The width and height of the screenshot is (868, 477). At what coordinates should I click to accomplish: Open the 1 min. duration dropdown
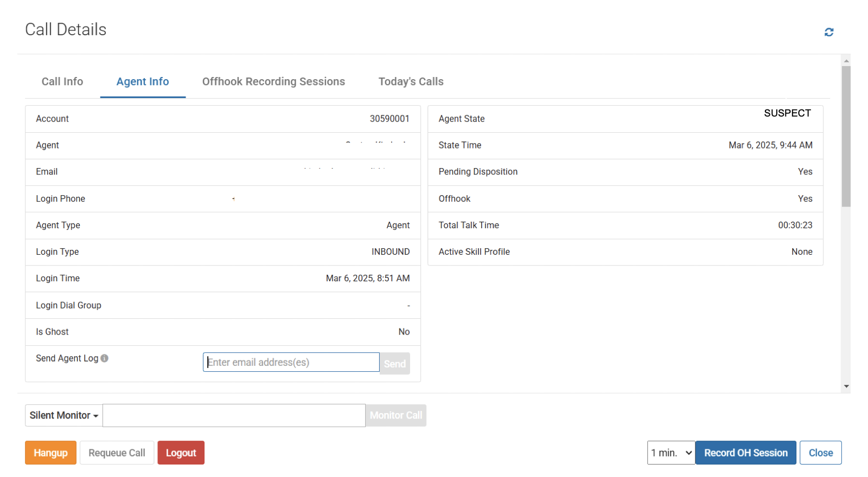point(671,453)
